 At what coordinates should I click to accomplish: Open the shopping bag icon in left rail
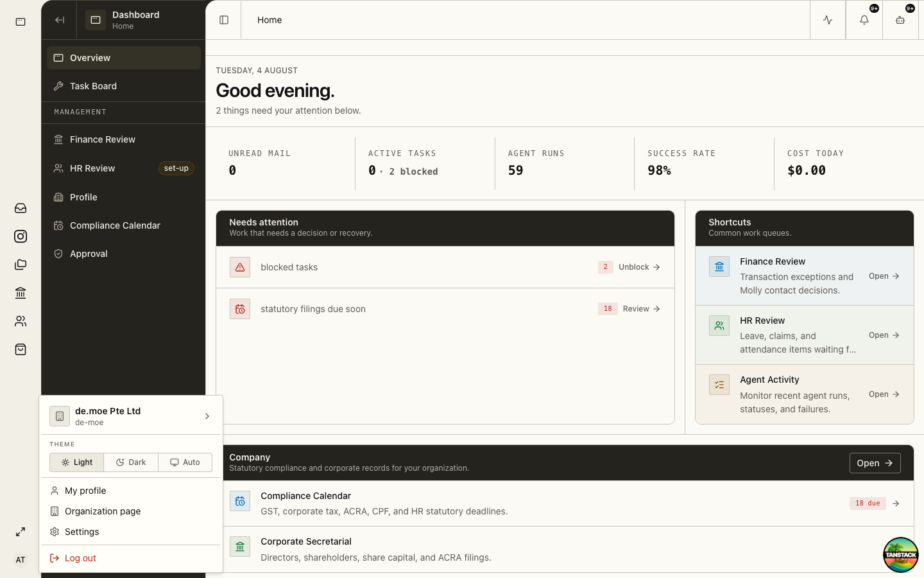tap(21, 349)
